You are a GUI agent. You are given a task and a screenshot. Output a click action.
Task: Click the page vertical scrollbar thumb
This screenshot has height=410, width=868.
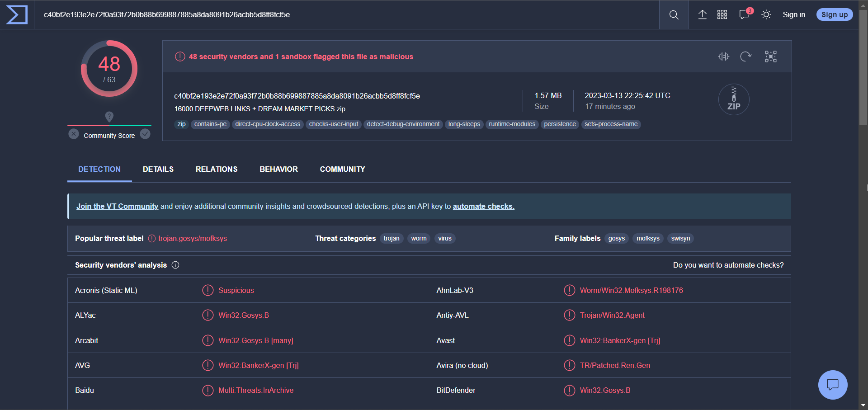pos(863,67)
